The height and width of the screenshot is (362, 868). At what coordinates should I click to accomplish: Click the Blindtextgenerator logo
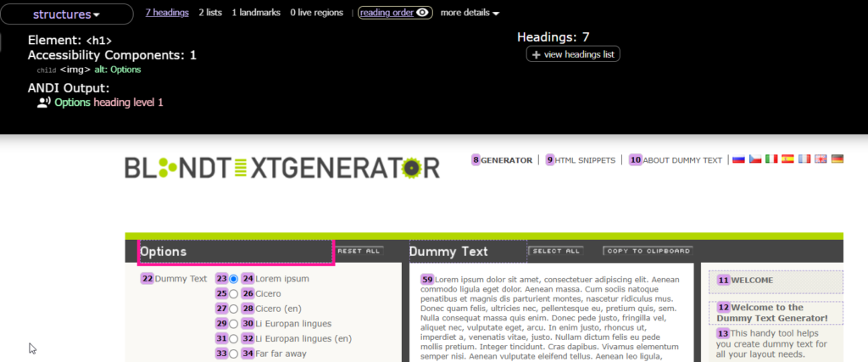click(x=282, y=168)
